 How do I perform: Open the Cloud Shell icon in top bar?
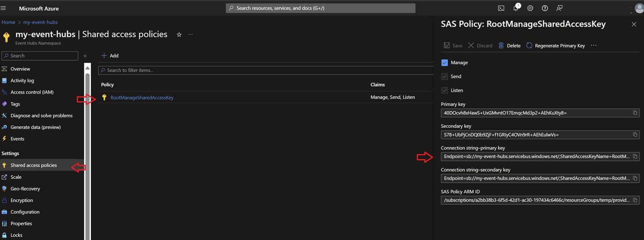pos(501,8)
